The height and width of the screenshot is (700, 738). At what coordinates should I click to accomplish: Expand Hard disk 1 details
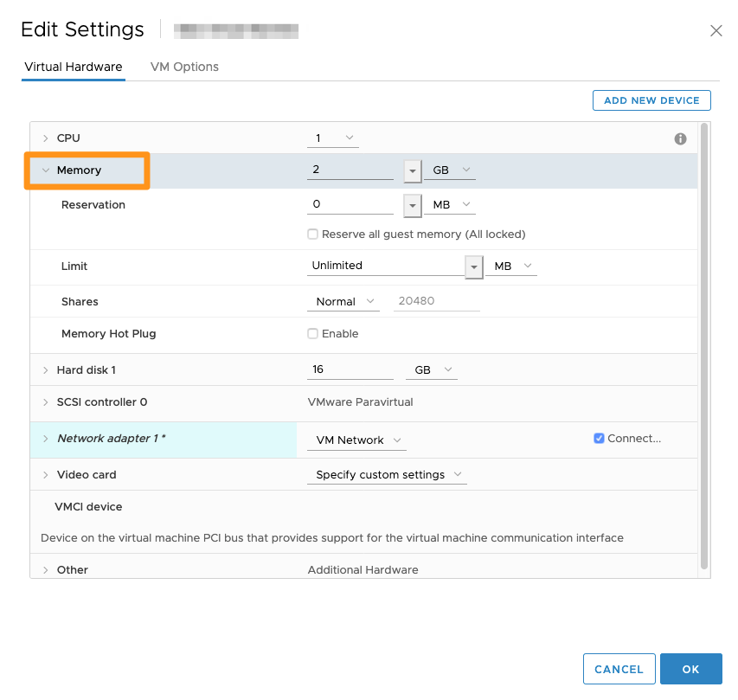pos(46,370)
